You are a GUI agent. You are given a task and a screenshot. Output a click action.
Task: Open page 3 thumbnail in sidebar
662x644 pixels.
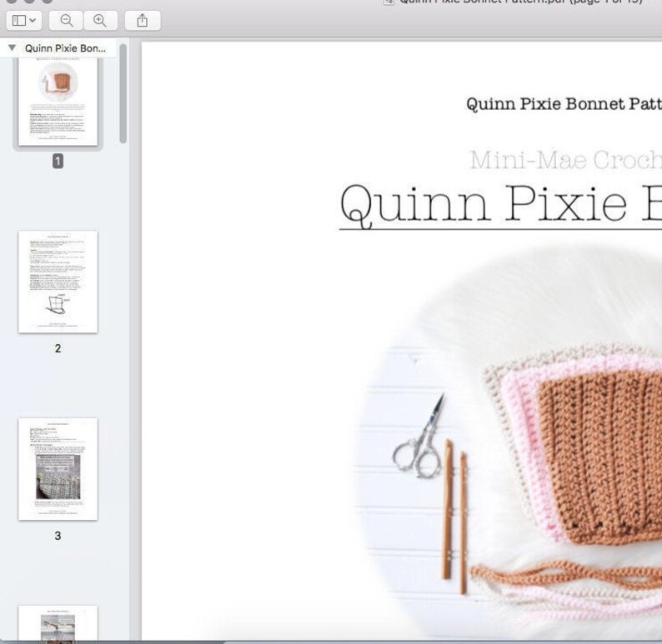click(58, 469)
